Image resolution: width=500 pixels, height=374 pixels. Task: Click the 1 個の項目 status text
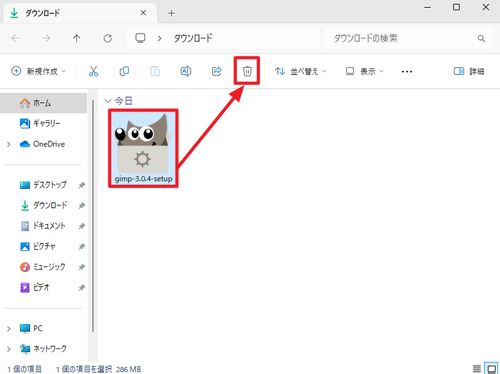(25, 369)
